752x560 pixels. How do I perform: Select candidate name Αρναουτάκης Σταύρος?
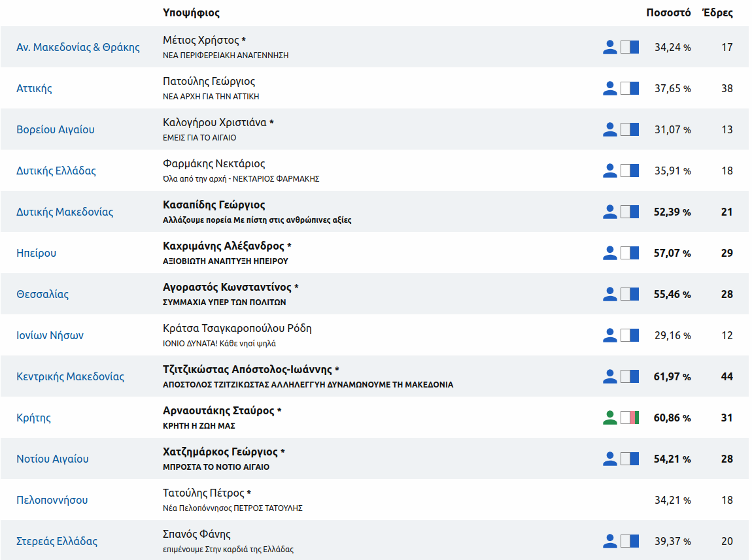tap(218, 410)
